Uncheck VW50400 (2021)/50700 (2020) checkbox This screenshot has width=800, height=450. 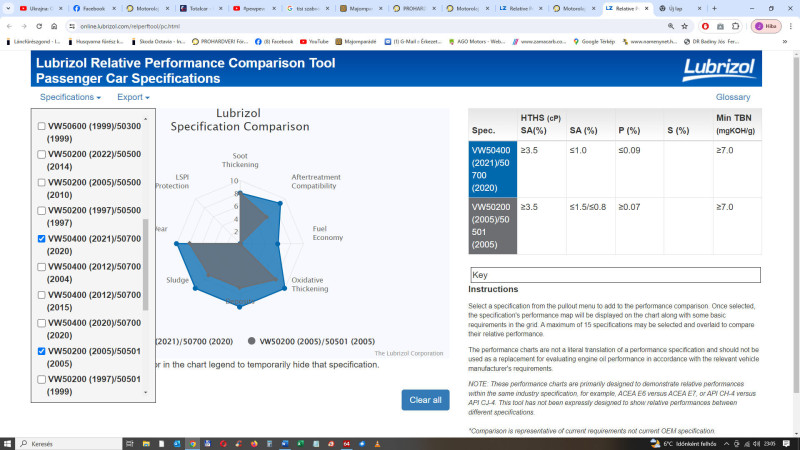[41, 238]
